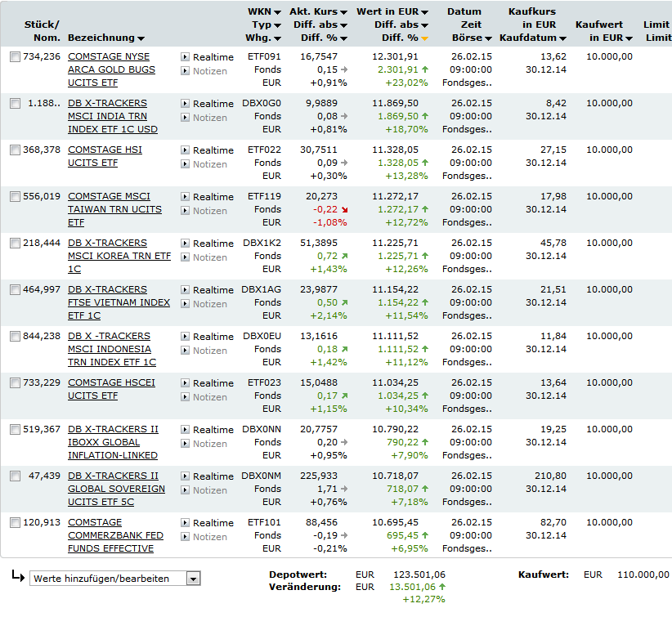Image resolution: width=672 pixels, height=617 pixels.
Task: Open COMSTAGE NYSE ARCA GOLD BUGS UCITS ETF link
Action: pos(111,69)
